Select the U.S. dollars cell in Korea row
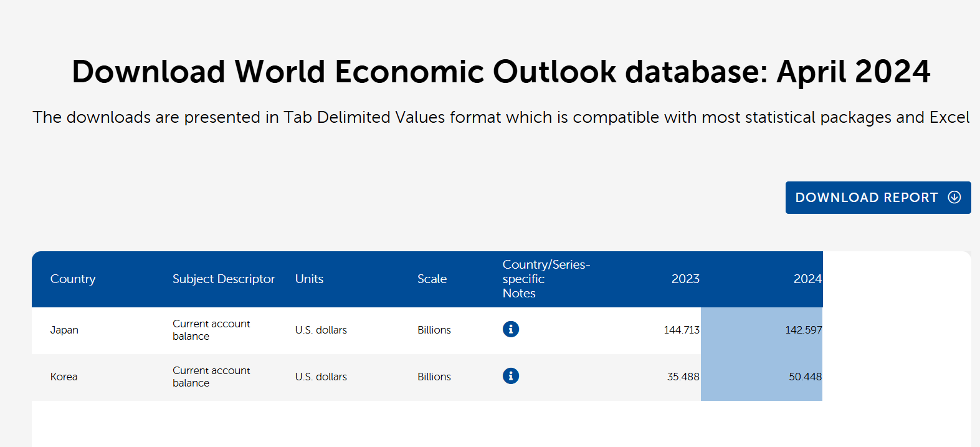 point(321,377)
